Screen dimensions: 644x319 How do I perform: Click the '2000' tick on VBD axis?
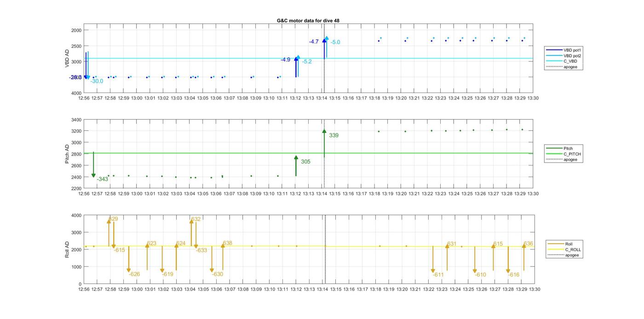(77, 30)
